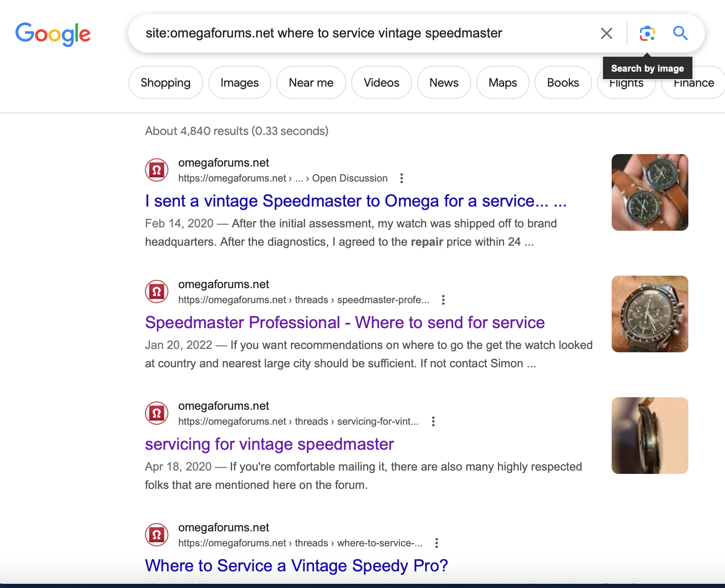
Task: Select the Videos filter tab
Action: (x=381, y=83)
